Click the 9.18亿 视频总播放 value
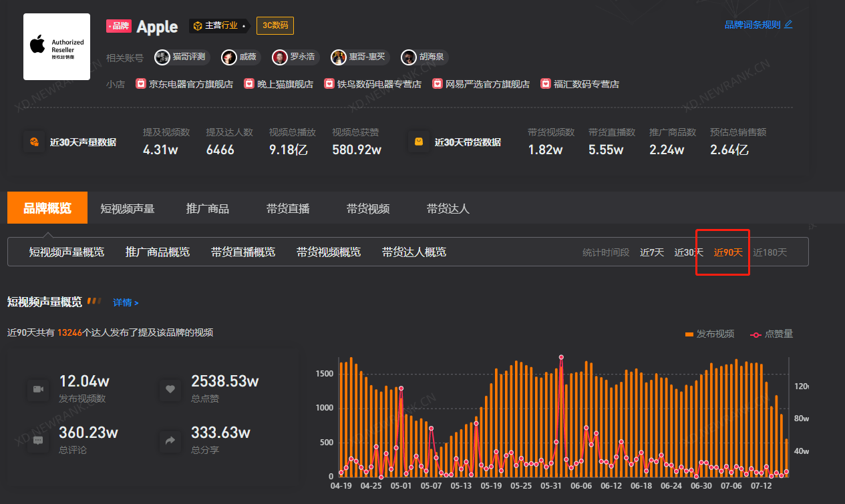 288,150
